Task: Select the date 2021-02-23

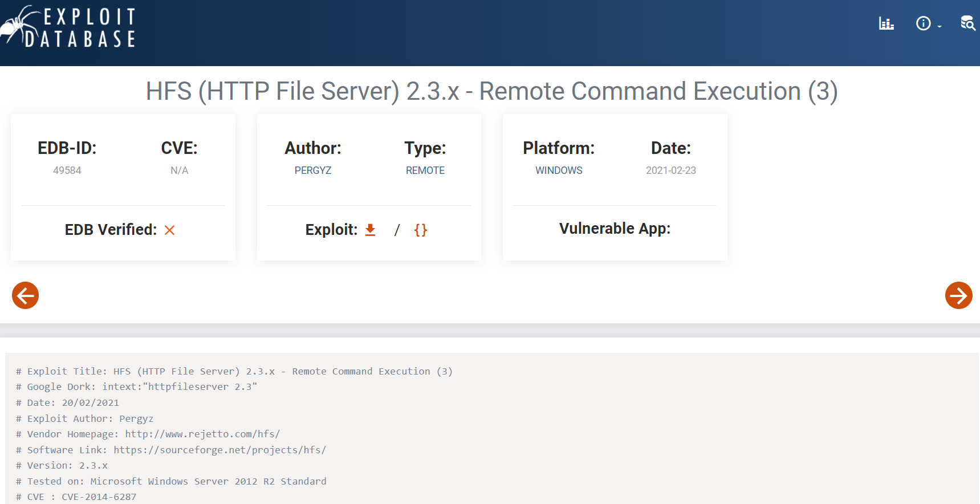Action: (x=671, y=170)
